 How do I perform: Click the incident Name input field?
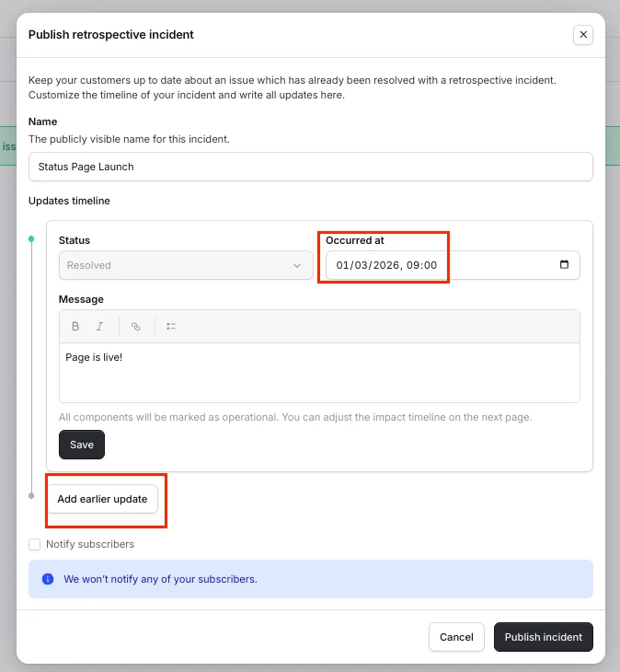[310, 167]
